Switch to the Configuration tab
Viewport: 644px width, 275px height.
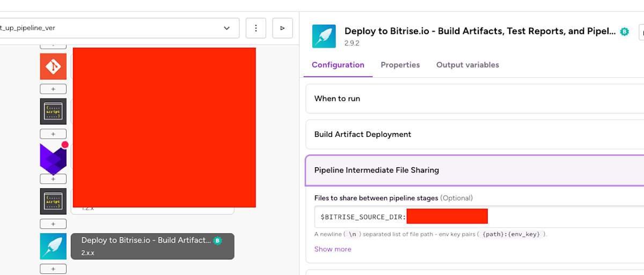[338, 65]
